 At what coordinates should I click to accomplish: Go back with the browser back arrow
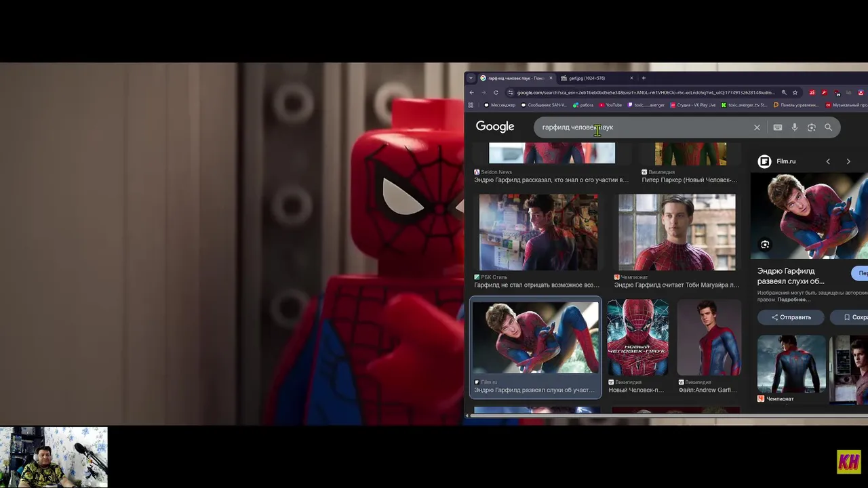coord(472,92)
